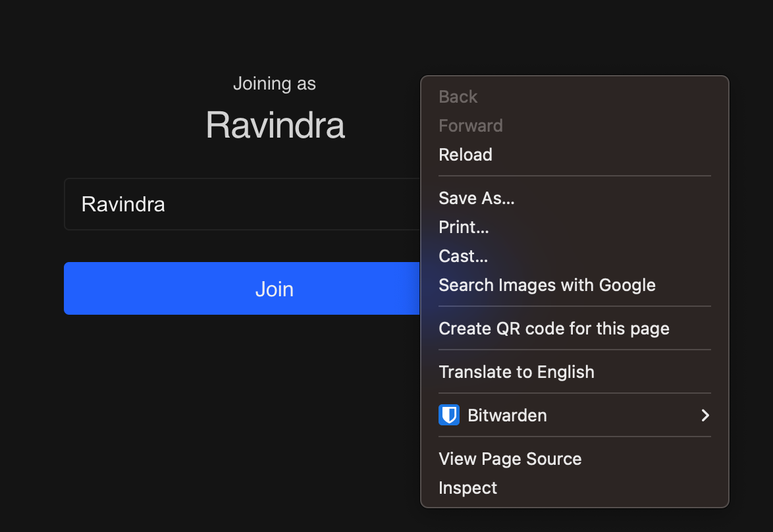Image resolution: width=773 pixels, height=532 pixels.
Task: Select Forward in the context menu
Action: pyautogui.click(x=471, y=126)
